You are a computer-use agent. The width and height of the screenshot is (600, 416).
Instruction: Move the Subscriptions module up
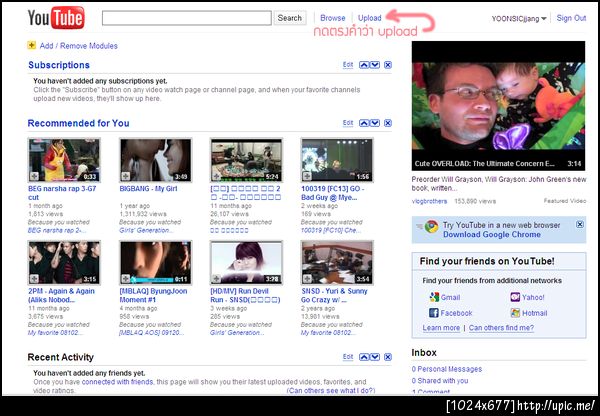(x=364, y=65)
